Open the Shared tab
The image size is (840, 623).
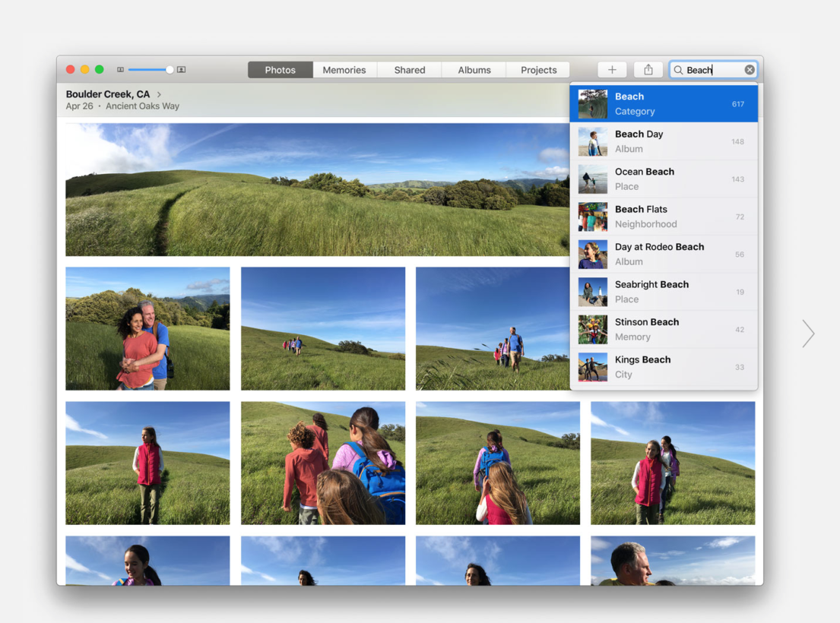tap(409, 70)
